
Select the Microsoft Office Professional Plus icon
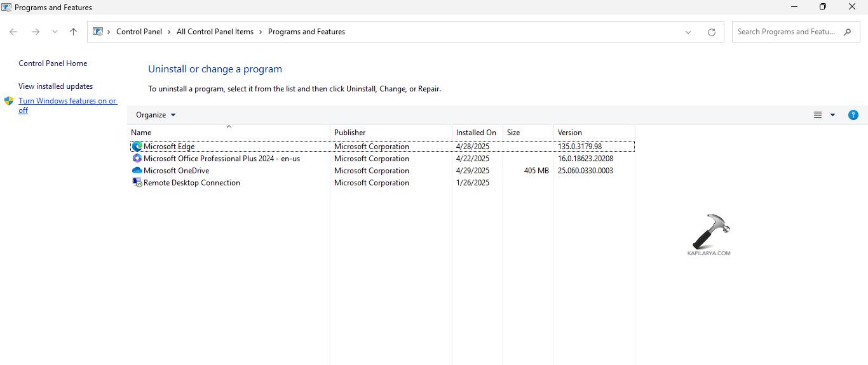click(x=137, y=159)
